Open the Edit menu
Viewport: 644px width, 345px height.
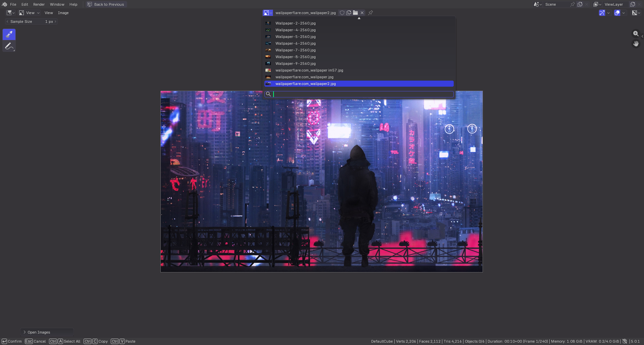pos(25,4)
